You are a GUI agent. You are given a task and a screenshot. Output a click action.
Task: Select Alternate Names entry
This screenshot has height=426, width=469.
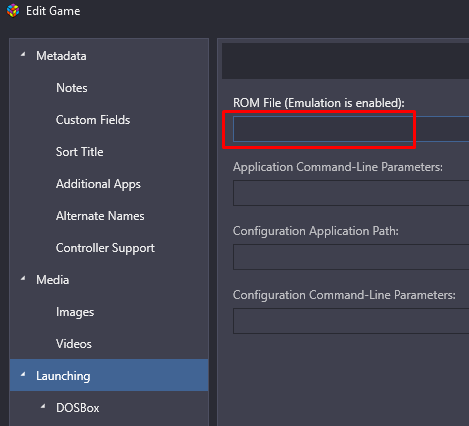point(100,216)
